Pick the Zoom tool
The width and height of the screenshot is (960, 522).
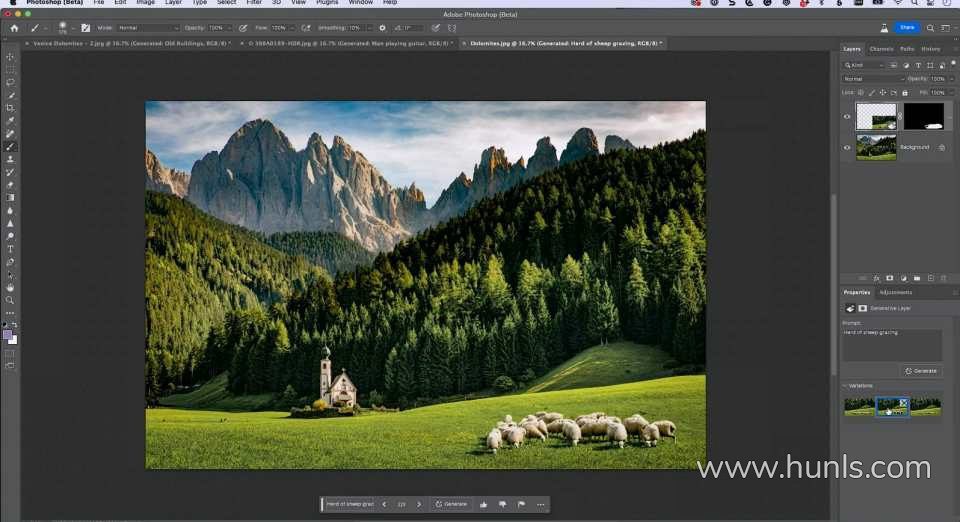click(x=10, y=300)
